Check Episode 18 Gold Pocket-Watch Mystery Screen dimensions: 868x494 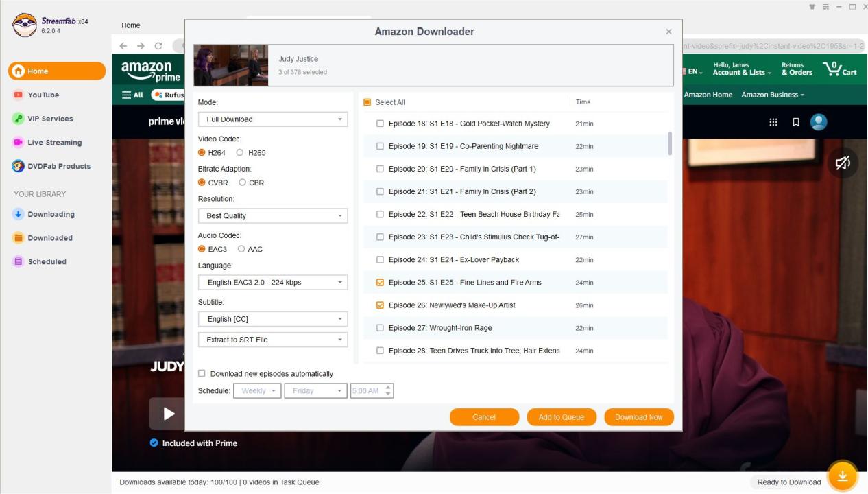click(380, 123)
